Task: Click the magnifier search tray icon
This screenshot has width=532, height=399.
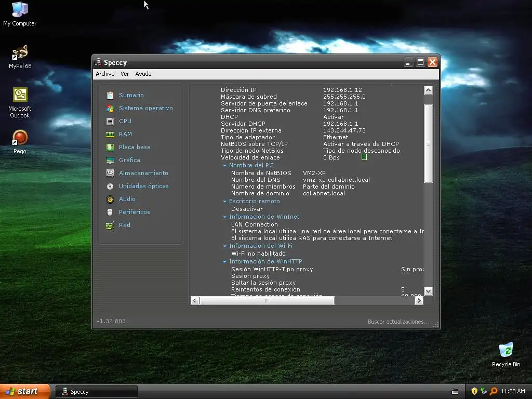Action: point(494,391)
